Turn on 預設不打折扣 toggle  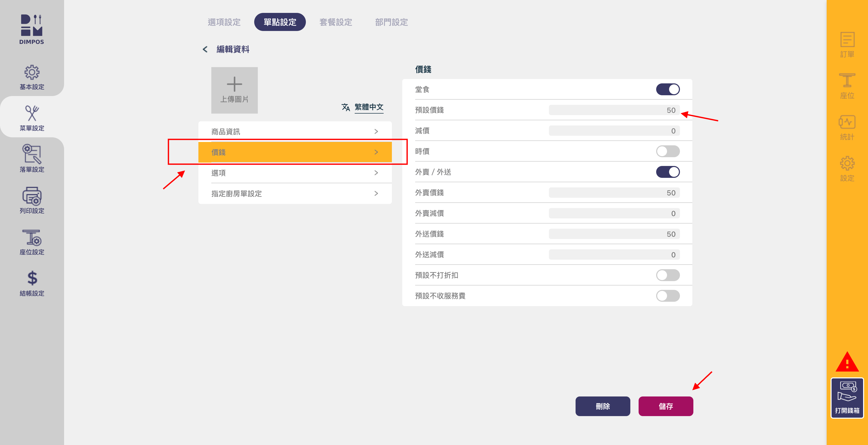pyautogui.click(x=668, y=275)
